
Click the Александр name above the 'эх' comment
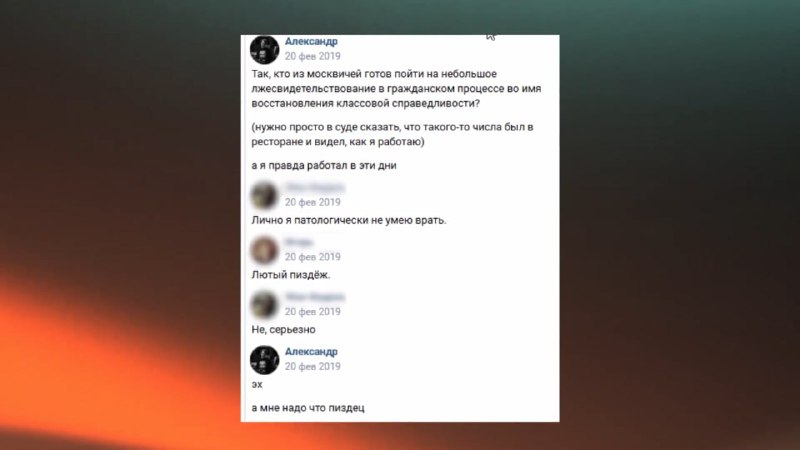311,352
